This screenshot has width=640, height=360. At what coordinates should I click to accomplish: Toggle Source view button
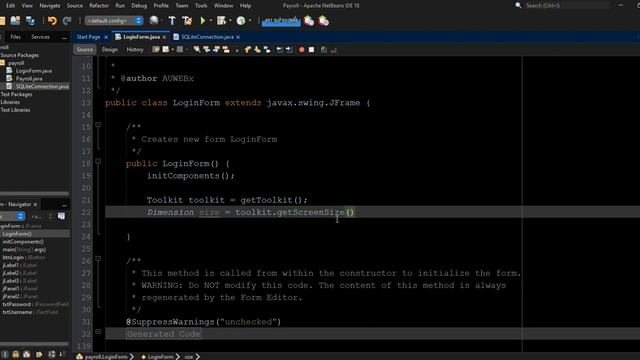(x=84, y=50)
